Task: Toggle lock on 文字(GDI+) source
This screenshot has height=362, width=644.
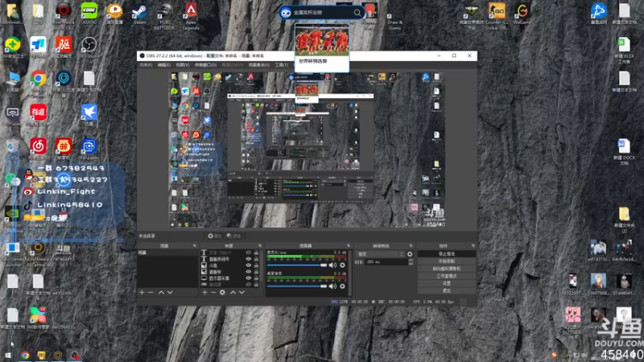Action: 256,253
